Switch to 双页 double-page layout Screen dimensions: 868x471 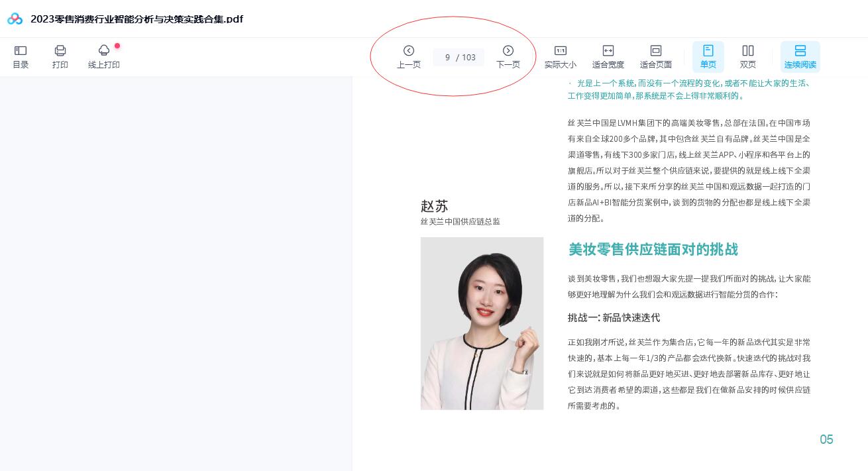pos(748,56)
